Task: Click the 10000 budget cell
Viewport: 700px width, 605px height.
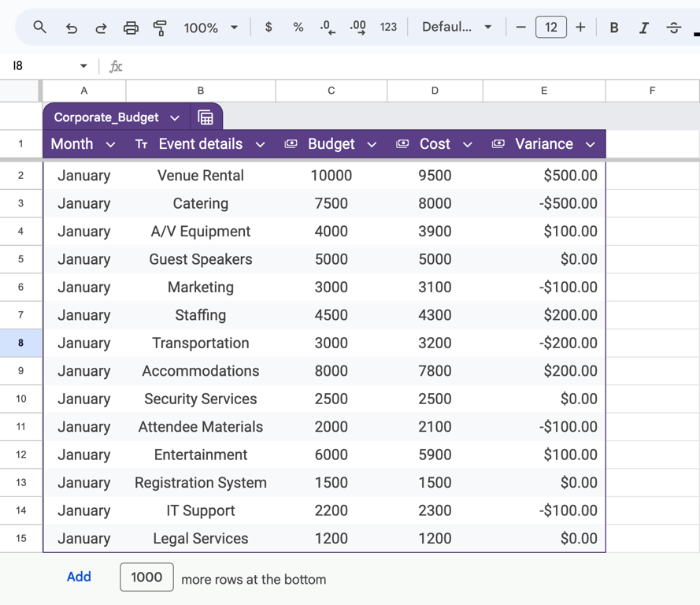Action: click(x=331, y=176)
